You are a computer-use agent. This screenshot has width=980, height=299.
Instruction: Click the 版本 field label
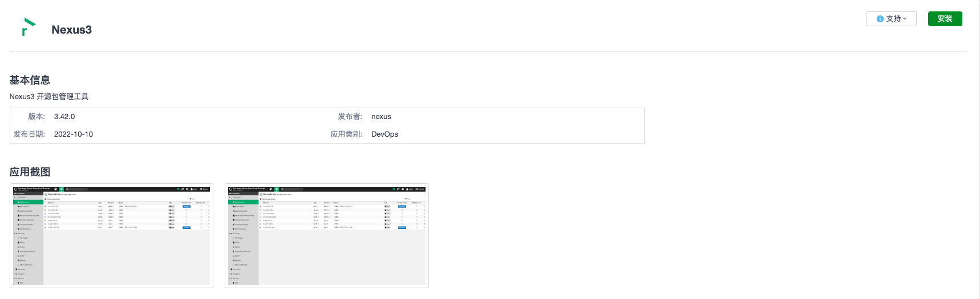tap(37, 117)
